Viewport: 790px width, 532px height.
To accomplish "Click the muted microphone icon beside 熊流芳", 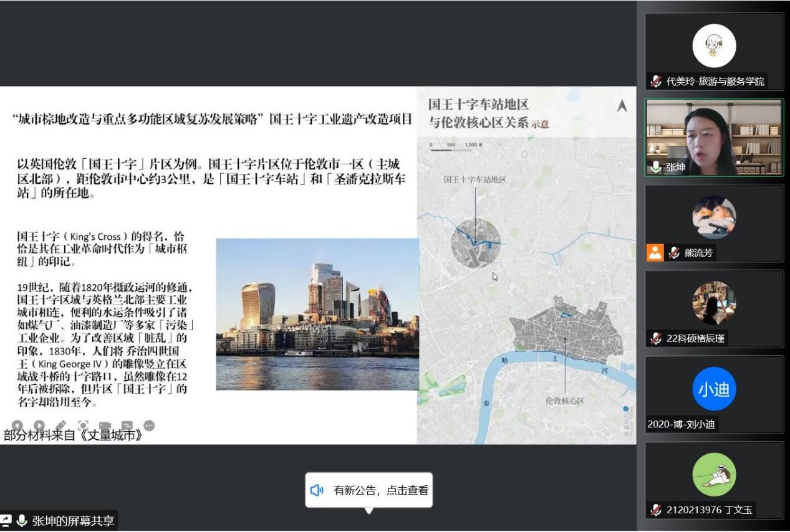I will (x=674, y=253).
